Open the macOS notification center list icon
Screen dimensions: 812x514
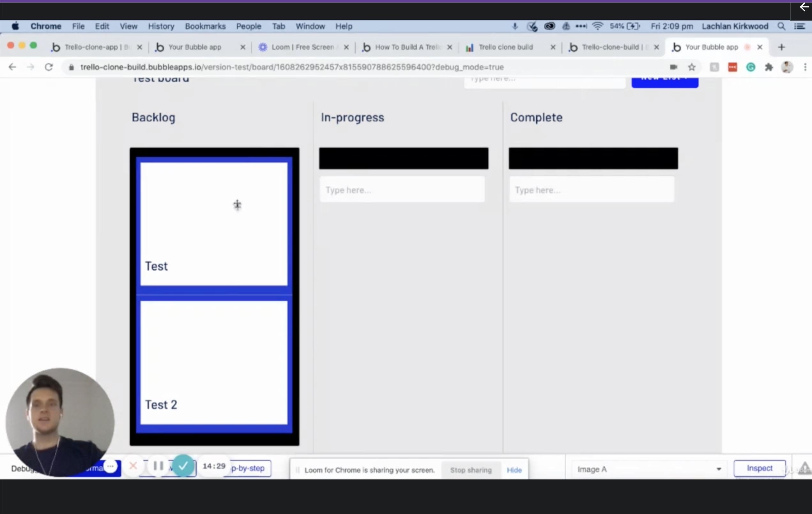800,26
